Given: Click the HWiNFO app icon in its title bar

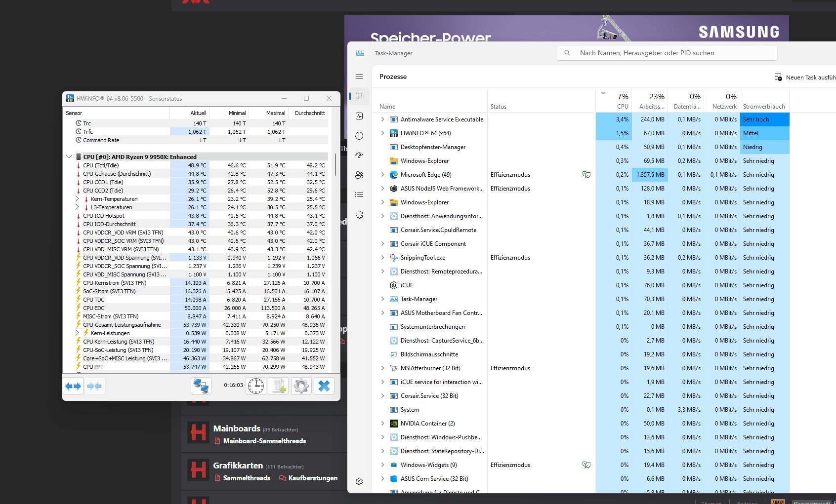Looking at the screenshot, I should [x=70, y=98].
